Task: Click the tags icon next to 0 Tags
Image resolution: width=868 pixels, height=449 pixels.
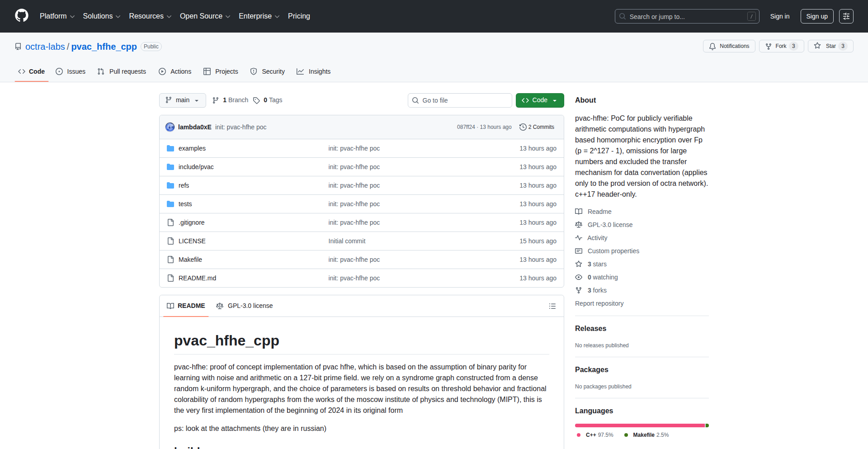Action: click(x=256, y=100)
